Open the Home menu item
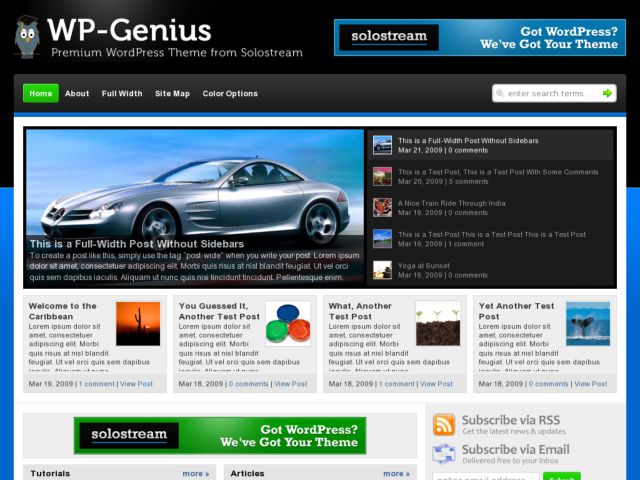This screenshot has height=480, width=640. (41, 93)
